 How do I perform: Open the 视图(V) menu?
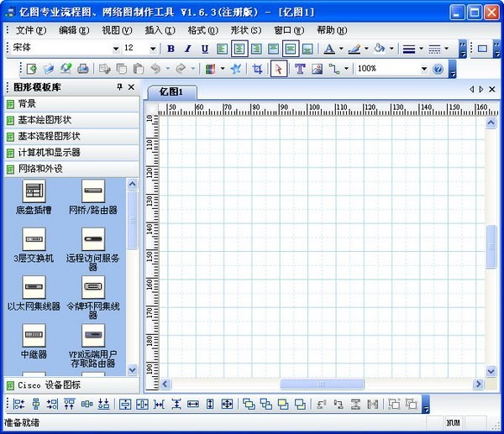[x=117, y=30]
